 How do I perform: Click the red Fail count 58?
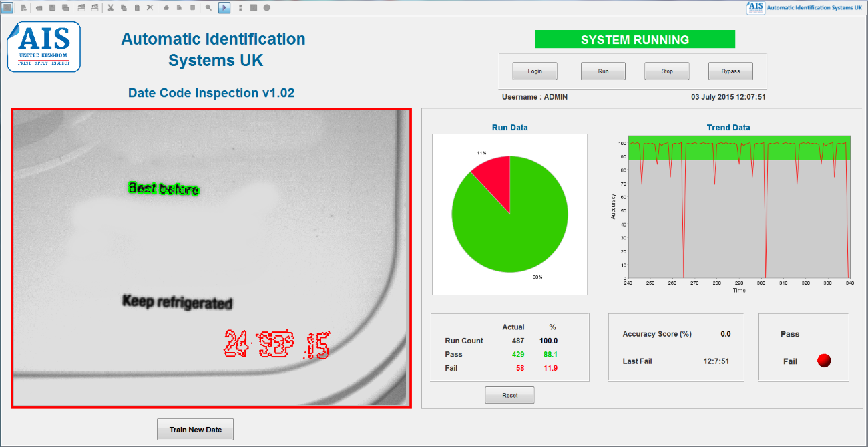pyautogui.click(x=520, y=369)
